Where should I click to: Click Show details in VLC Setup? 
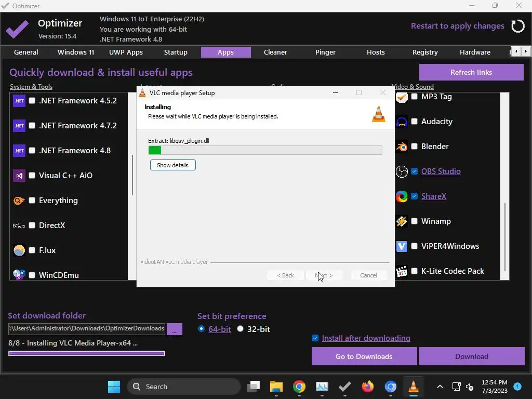pyautogui.click(x=172, y=165)
